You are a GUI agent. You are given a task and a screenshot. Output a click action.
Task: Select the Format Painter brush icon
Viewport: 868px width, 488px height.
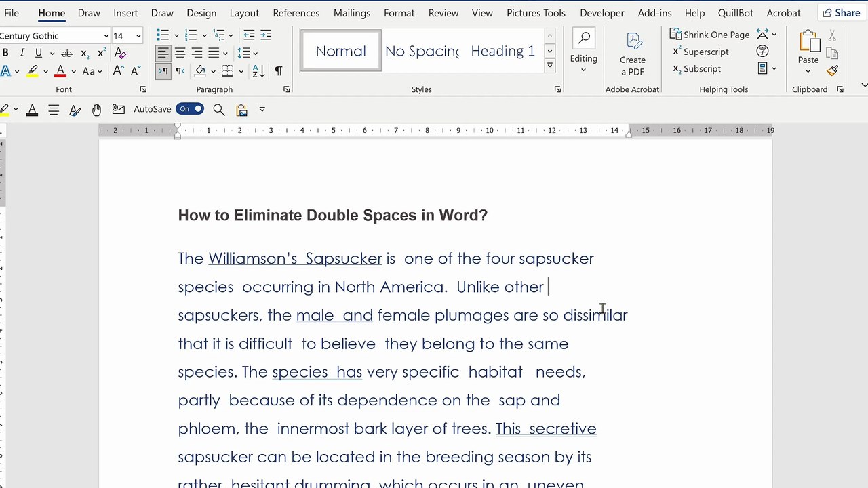833,70
